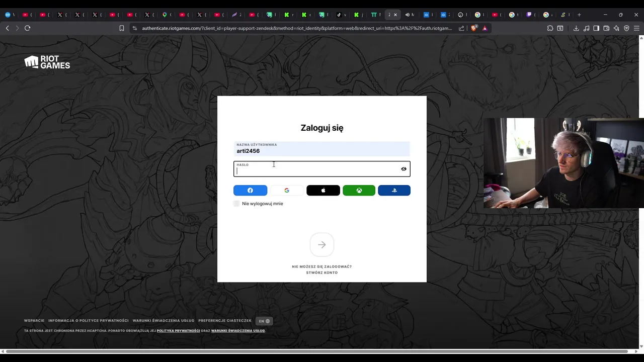Open site settings icon beside the URL
The height and width of the screenshot is (362, 644).
click(x=134, y=28)
